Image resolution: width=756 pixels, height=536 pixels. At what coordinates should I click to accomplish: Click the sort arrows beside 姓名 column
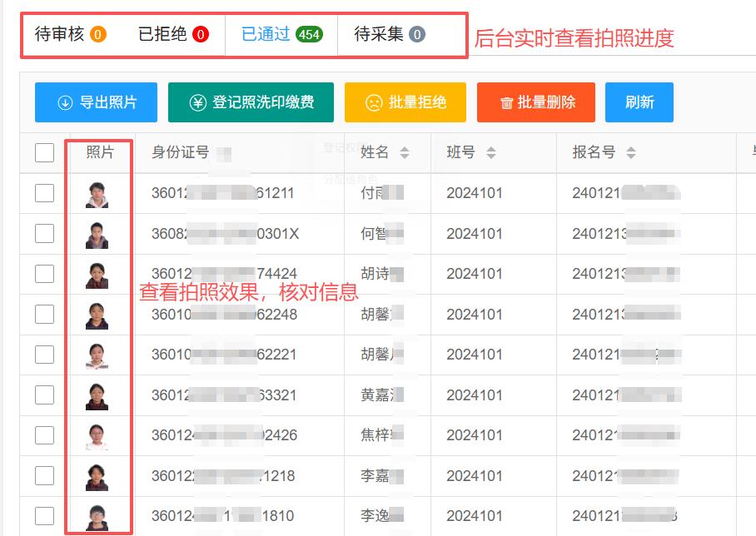tap(405, 152)
